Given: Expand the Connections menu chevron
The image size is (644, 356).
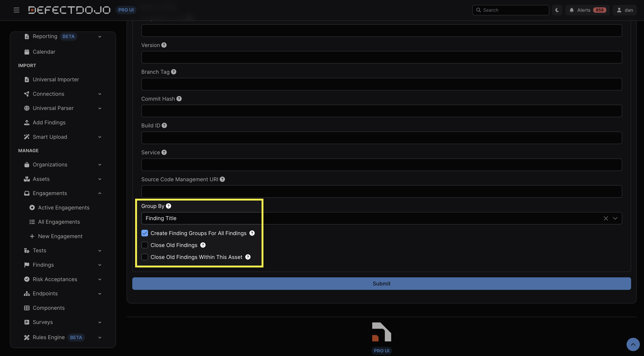Looking at the screenshot, I should click(100, 94).
